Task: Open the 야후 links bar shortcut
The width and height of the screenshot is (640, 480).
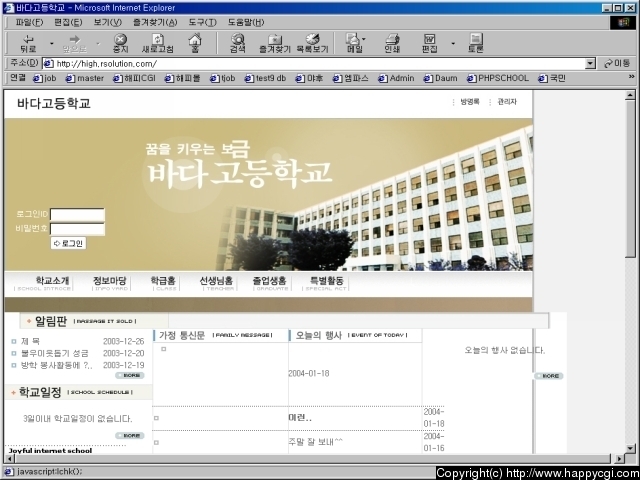Action: [309, 78]
